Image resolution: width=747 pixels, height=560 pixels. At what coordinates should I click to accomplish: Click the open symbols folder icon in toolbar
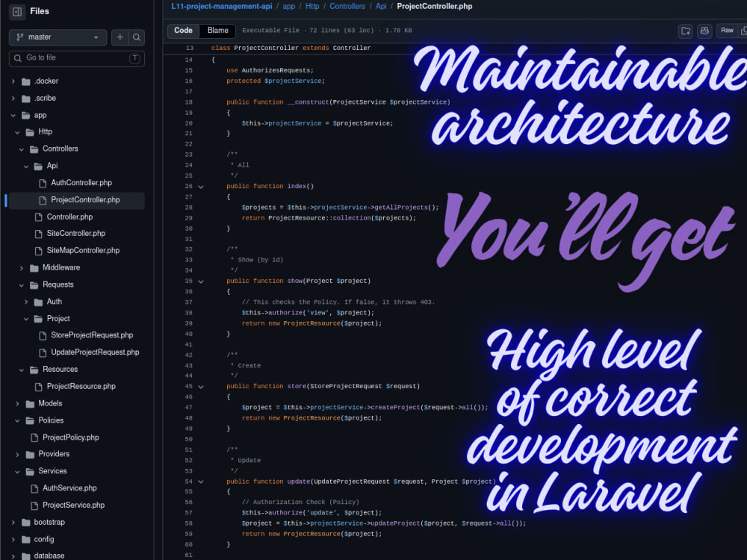pos(686,31)
